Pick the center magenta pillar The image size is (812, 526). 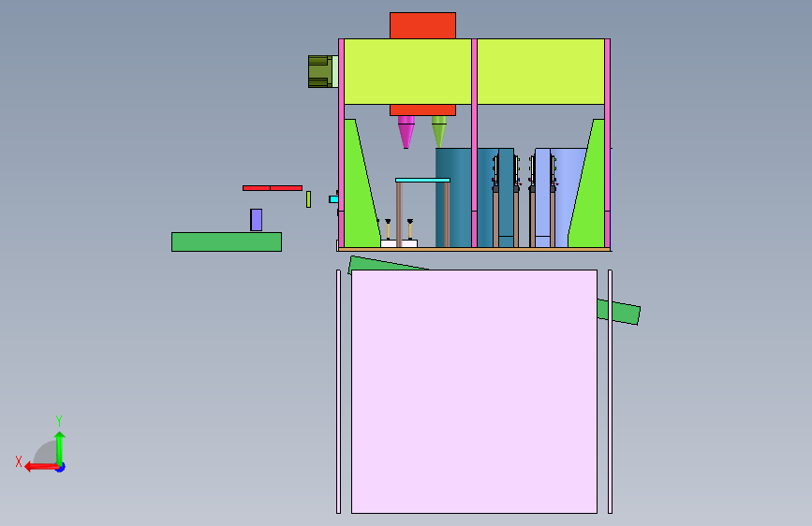pyautogui.click(x=474, y=143)
